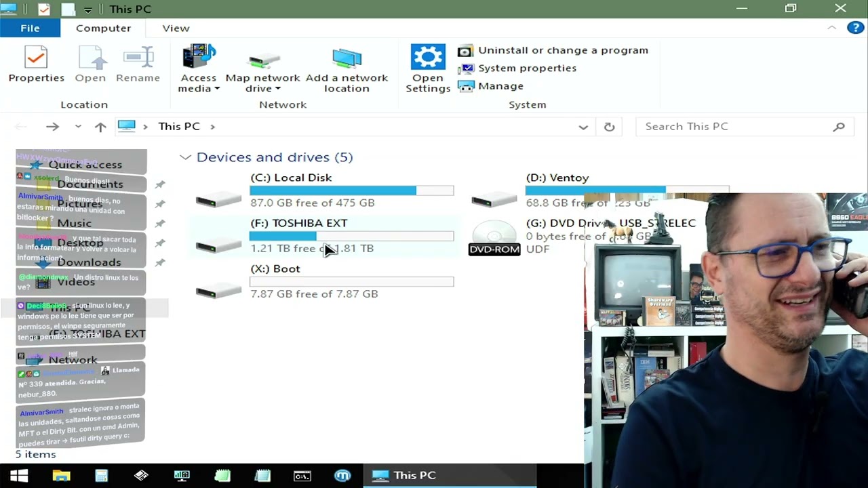Switch to the View ribbon tab
The image size is (868, 488).
click(x=176, y=28)
